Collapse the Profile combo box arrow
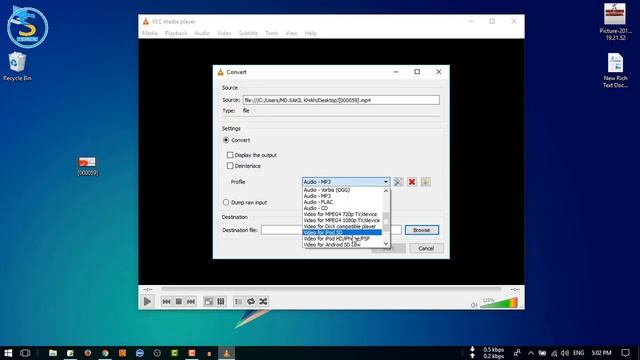Screen dimensions: 640x360 (386, 182)
